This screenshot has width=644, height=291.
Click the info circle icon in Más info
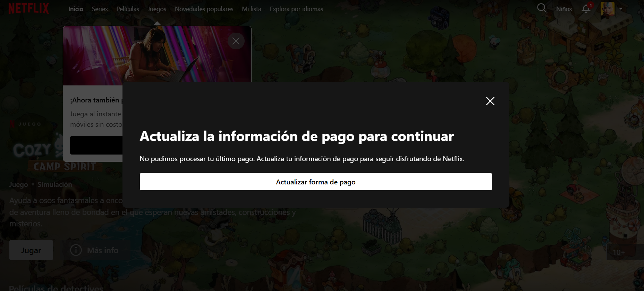click(76, 250)
